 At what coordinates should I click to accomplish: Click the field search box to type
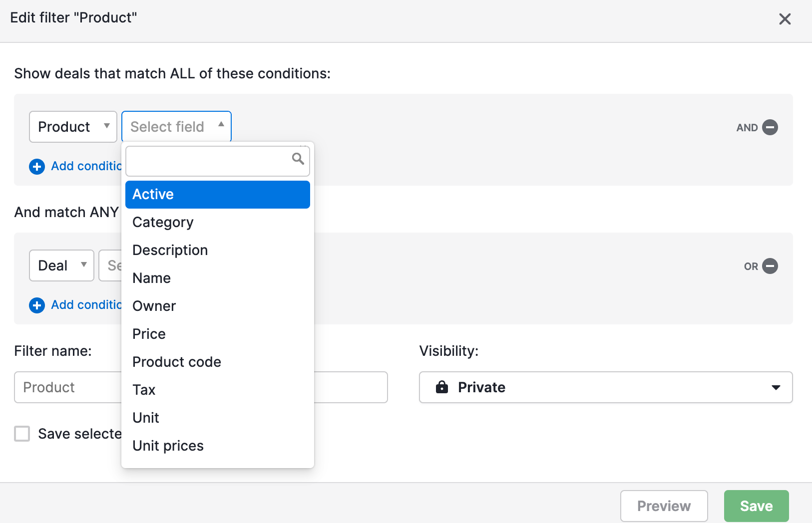(x=210, y=161)
